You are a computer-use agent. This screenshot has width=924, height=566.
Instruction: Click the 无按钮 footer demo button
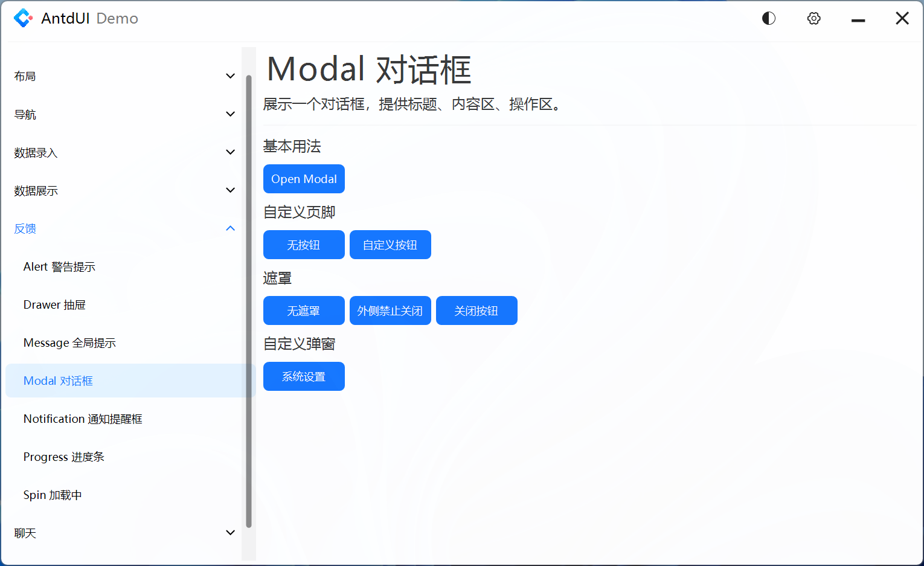(304, 245)
